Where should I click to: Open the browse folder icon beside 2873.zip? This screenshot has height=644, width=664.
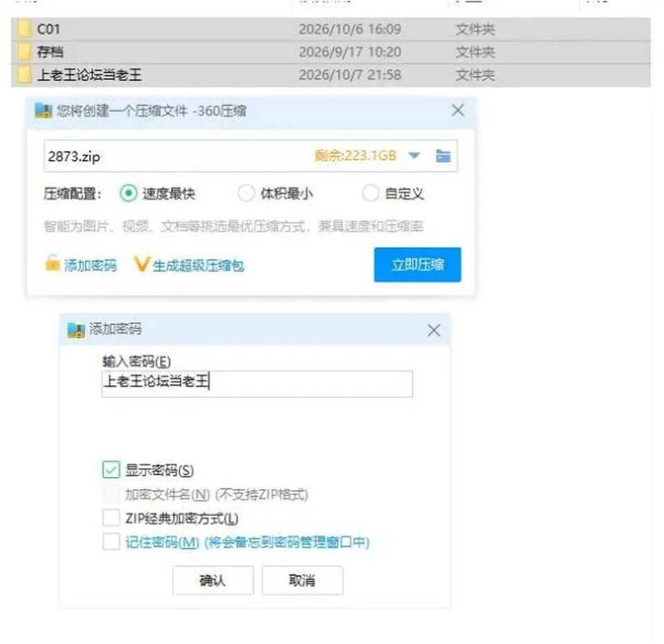tap(443, 156)
